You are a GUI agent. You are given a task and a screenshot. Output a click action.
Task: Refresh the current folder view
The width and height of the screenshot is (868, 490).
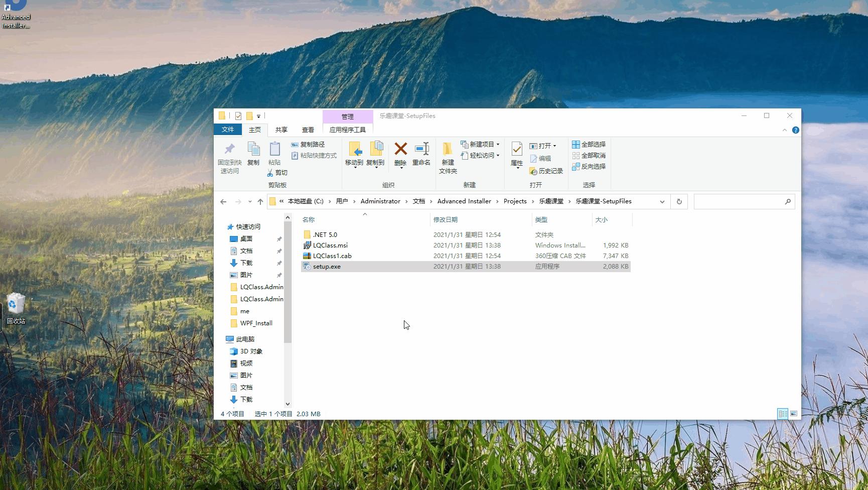[679, 201]
